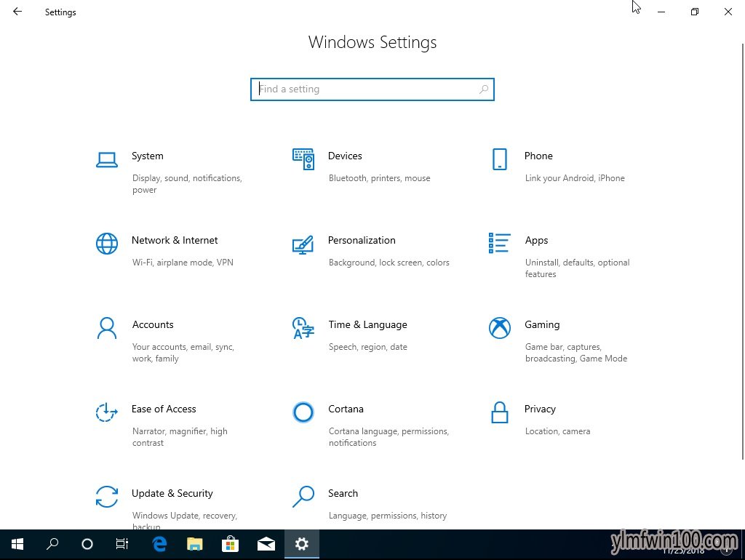Open the Update & Security arrows icon

(106, 497)
